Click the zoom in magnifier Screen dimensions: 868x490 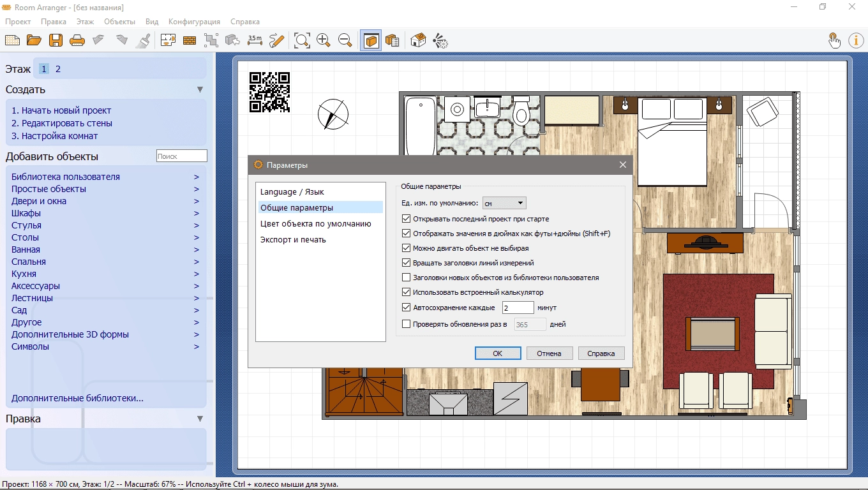[x=324, y=40]
